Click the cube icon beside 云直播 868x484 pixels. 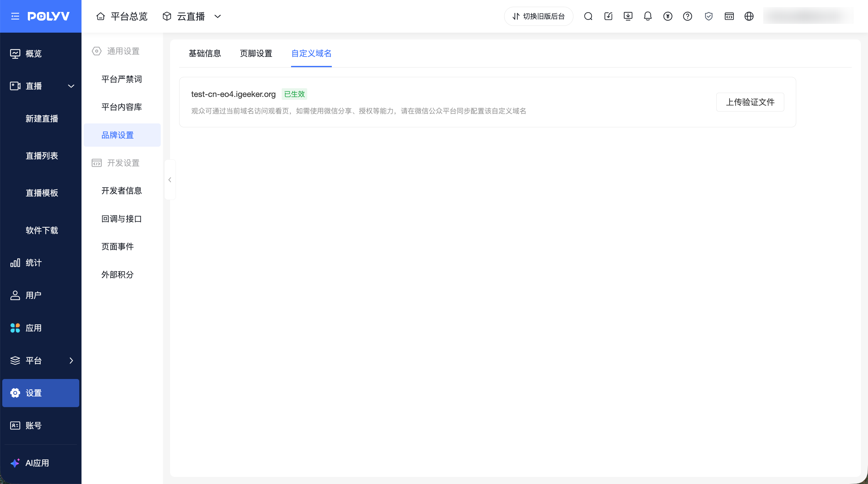[167, 16]
